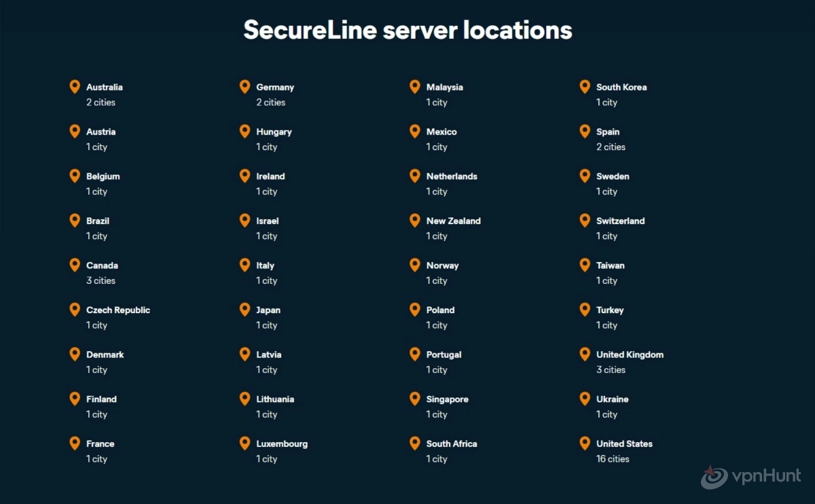The width and height of the screenshot is (815, 504).
Task: Click the pin icon next to Poland
Action: click(414, 310)
